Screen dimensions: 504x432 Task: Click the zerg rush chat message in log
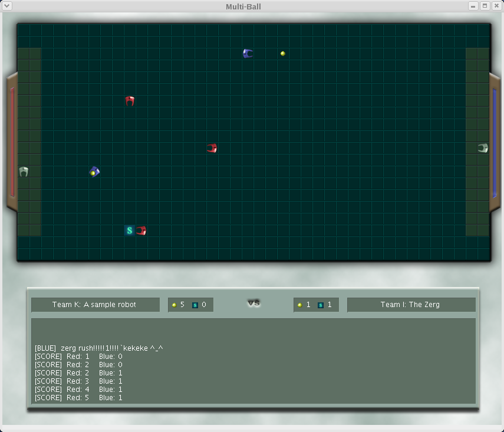[98, 348]
